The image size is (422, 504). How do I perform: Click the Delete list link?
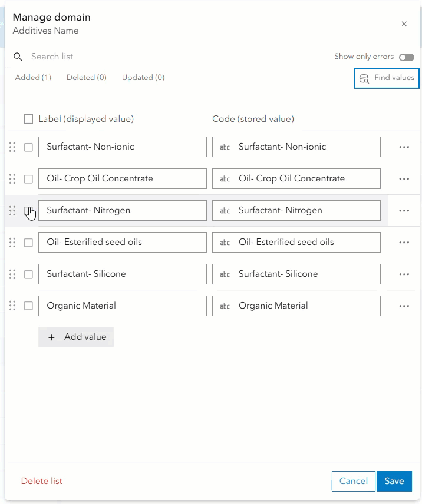tap(41, 481)
